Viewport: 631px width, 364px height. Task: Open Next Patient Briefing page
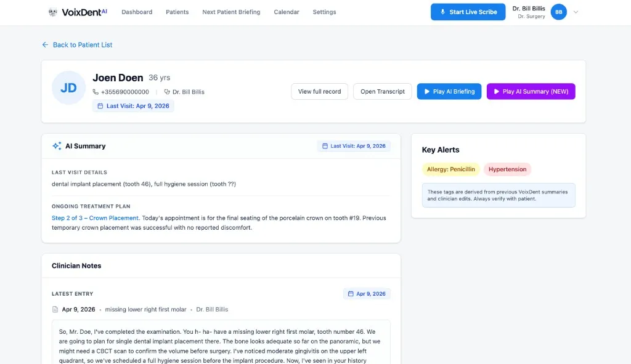click(x=232, y=12)
